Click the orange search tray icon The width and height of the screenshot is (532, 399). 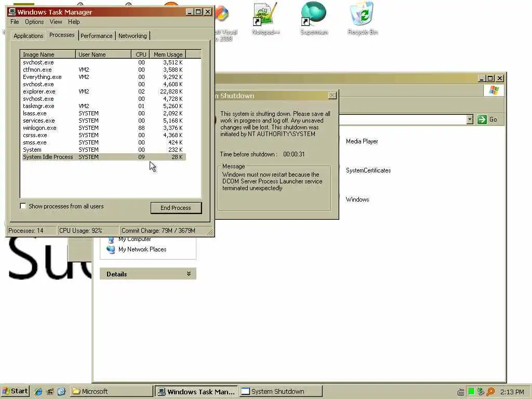click(490, 392)
